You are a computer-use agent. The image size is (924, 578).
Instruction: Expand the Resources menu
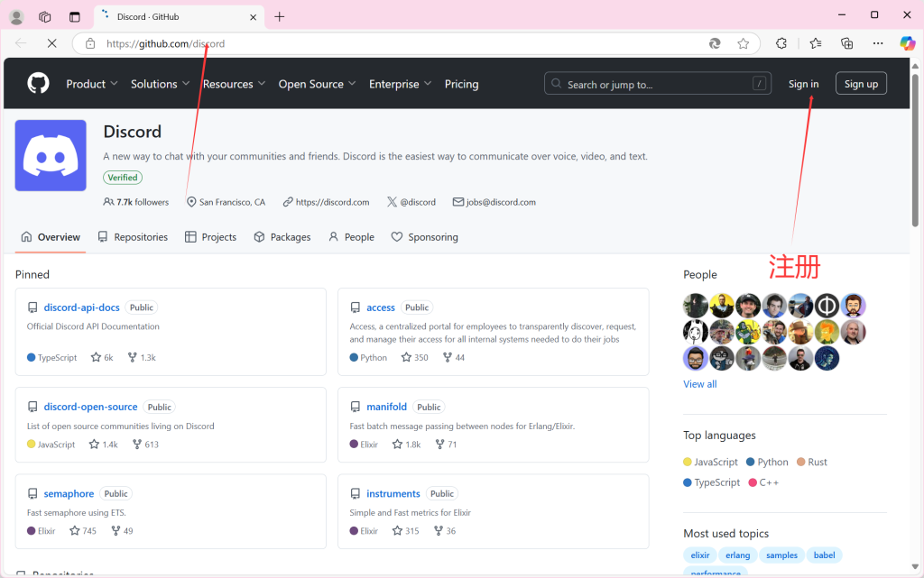234,84
